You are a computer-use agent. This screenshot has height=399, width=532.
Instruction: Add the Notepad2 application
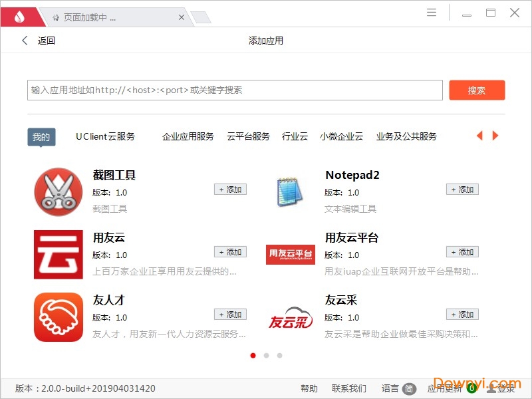point(462,190)
